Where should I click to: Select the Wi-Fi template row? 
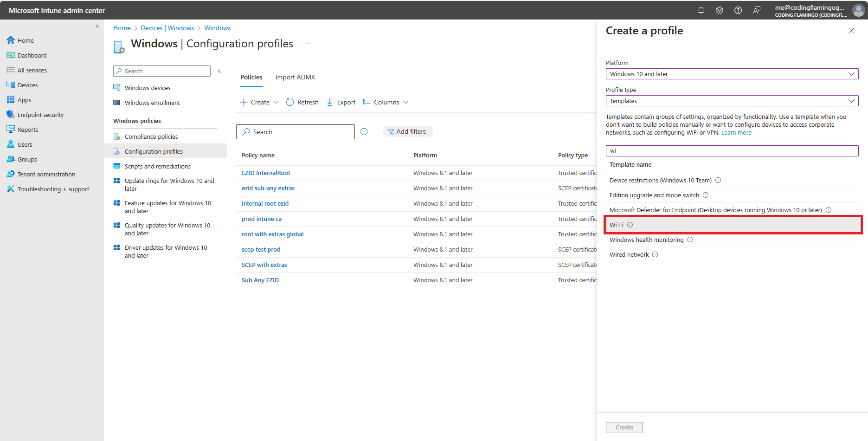click(732, 225)
